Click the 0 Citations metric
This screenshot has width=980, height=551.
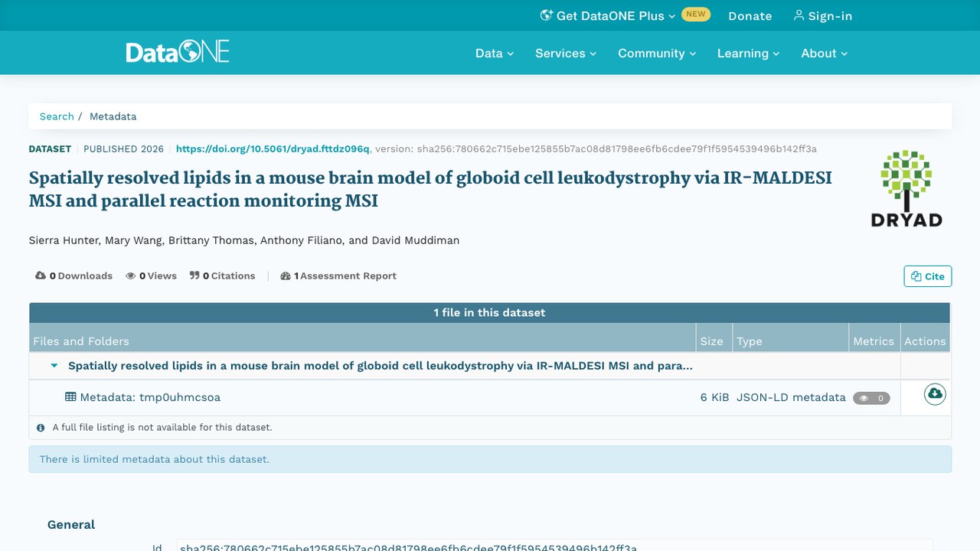point(223,275)
